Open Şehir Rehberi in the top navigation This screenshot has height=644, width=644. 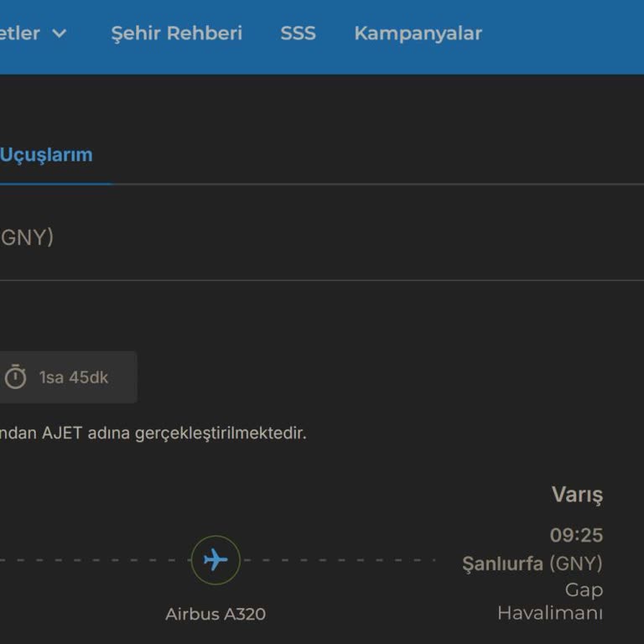(x=176, y=34)
